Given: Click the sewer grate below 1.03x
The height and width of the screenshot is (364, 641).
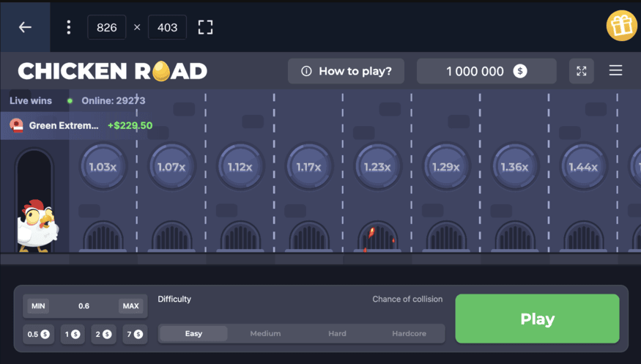Looking at the screenshot, I should point(103,237).
